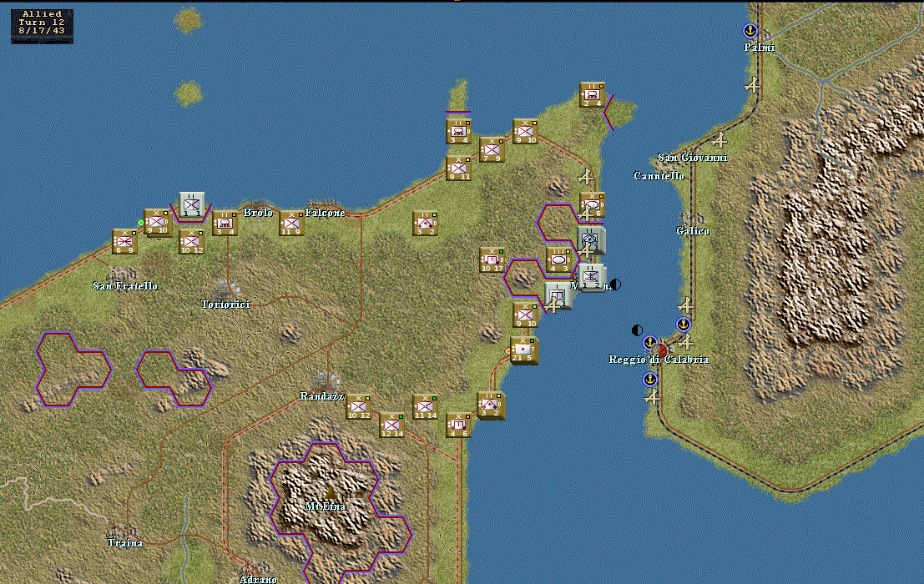Select the 11-14 infantry brigade counter

point(425,406)
